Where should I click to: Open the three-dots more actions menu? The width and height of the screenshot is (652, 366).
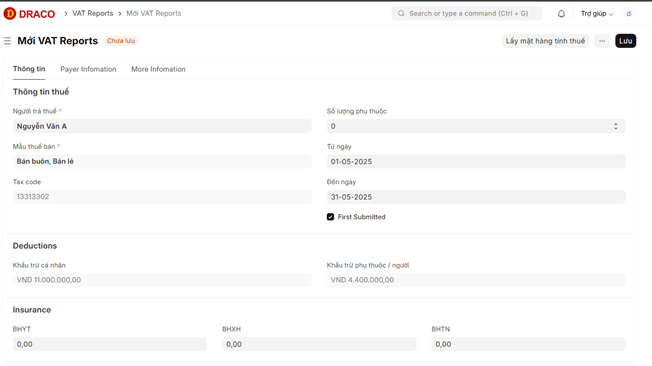602,41
